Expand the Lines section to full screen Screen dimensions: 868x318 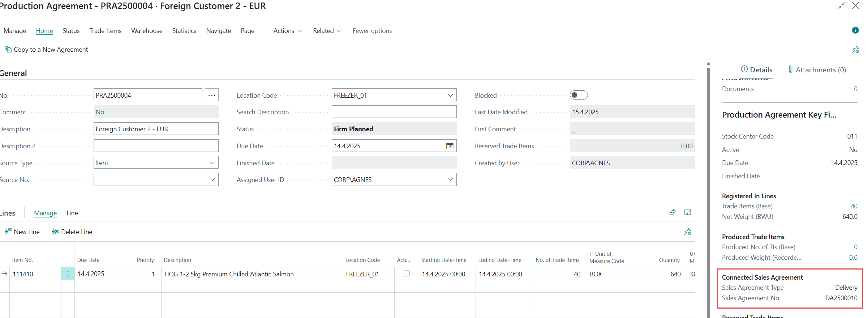tap(688, 213)
